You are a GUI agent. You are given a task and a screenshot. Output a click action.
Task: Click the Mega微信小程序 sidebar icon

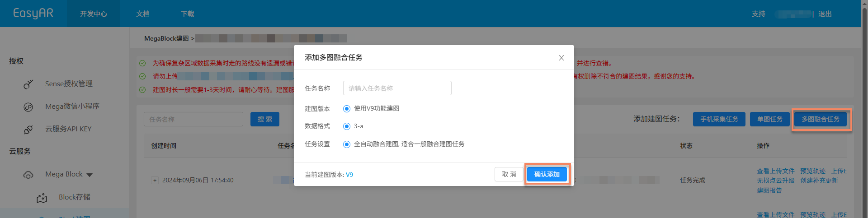click(28, 107)
